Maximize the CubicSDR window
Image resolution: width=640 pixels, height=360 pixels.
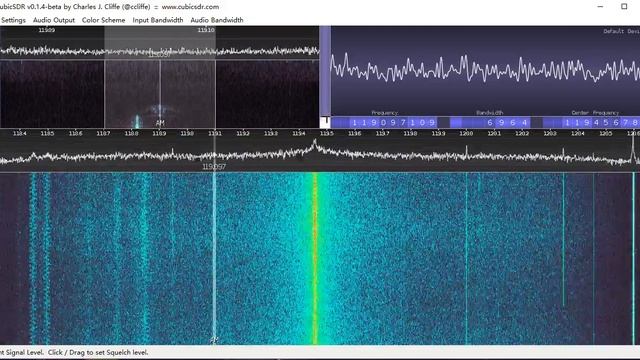[624, 7]
